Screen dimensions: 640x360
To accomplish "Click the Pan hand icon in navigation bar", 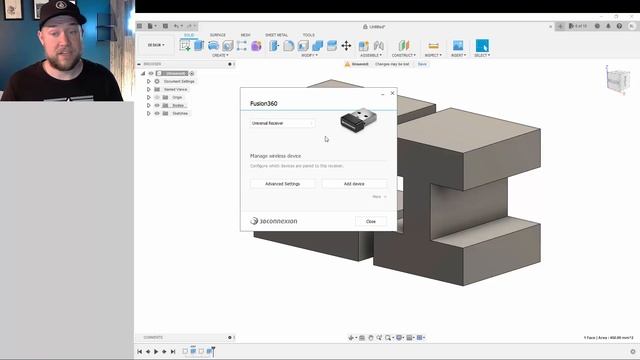I will point(371,338).
